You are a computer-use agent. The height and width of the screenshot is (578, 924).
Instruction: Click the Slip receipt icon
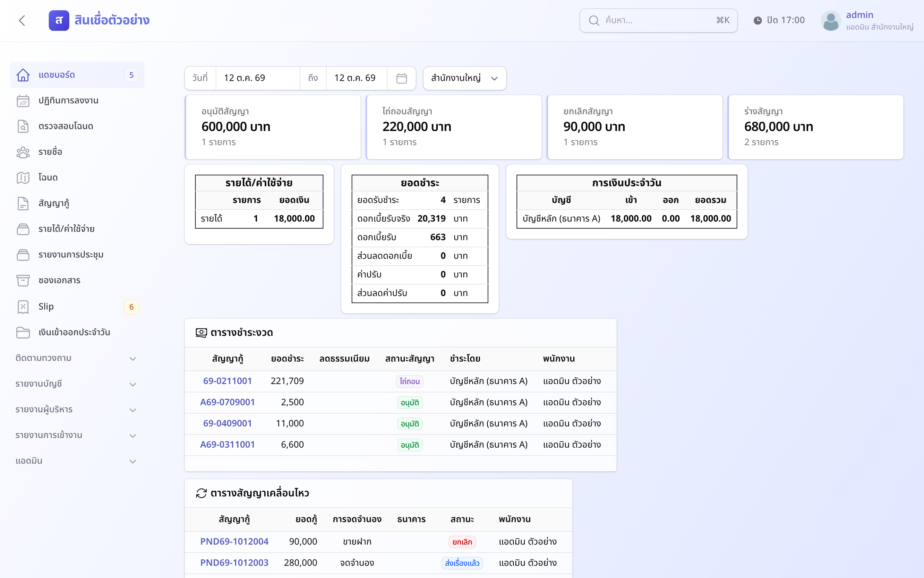pyautogui.click(x=23, y=307)
